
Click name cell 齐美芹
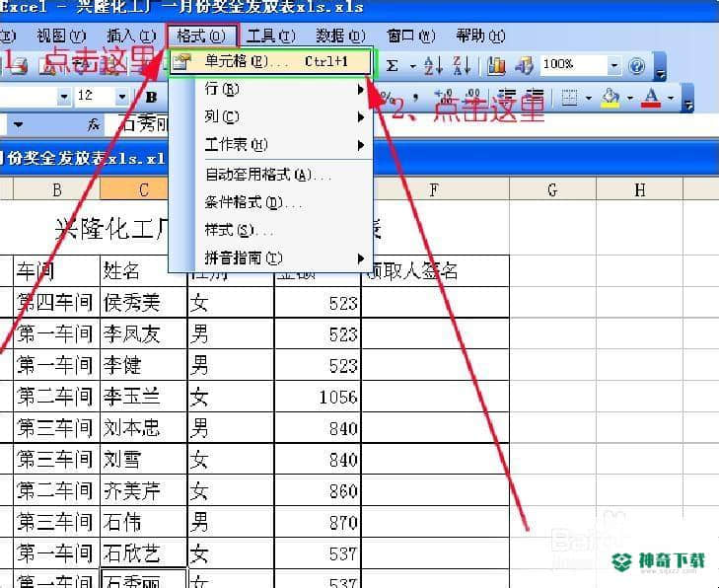144,490
